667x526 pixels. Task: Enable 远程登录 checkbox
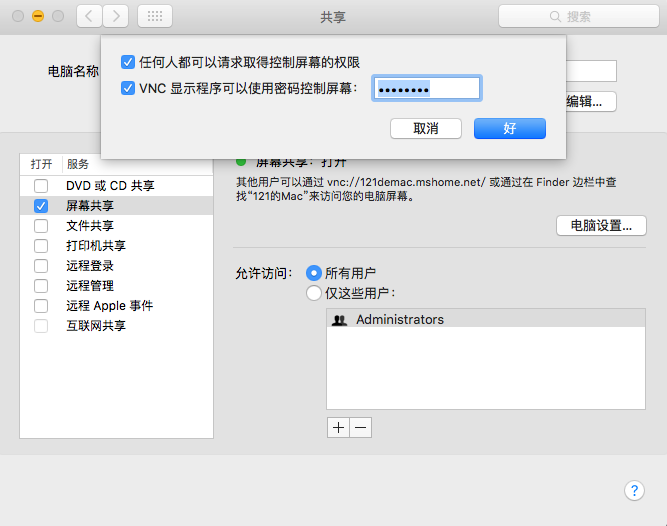coord(41,266)
